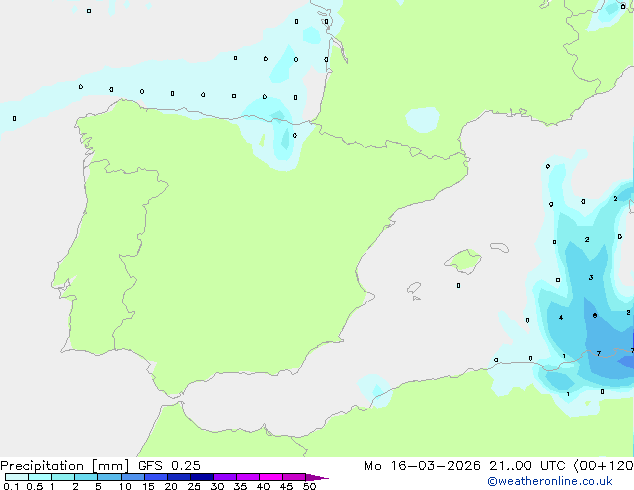
Task: Click the map precipitation value "3"
Action: click(x=591, y=278)
